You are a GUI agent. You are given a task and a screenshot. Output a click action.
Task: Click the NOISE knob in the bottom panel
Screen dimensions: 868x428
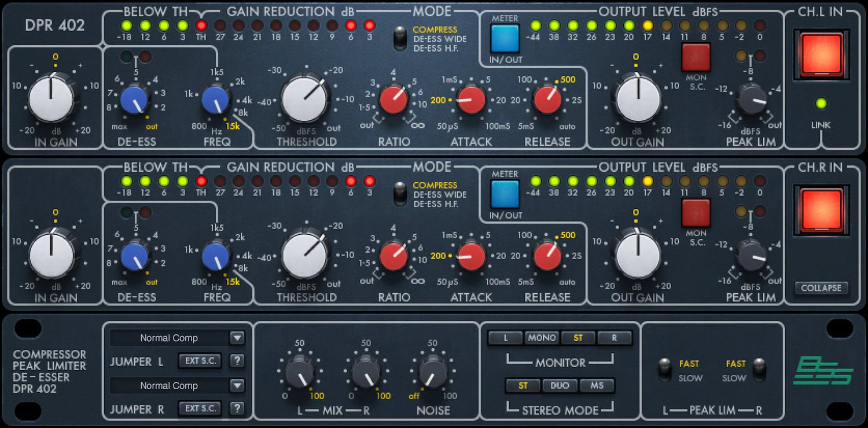click(432, 371)
